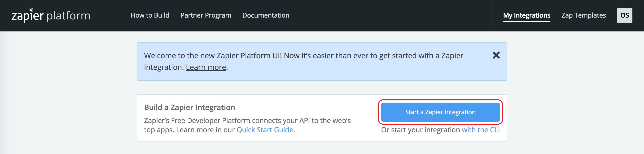Click the word 'platform' in the logo
The image size is (644, 154).
[x=68, y=16]
